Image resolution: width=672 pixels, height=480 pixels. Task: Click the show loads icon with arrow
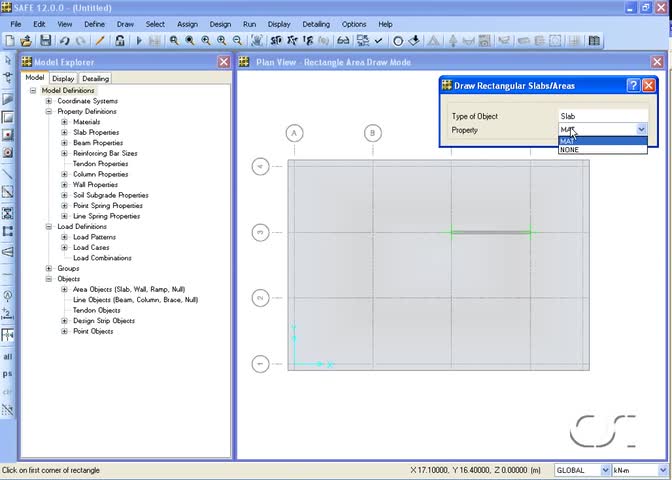click(x=414, y=41)
